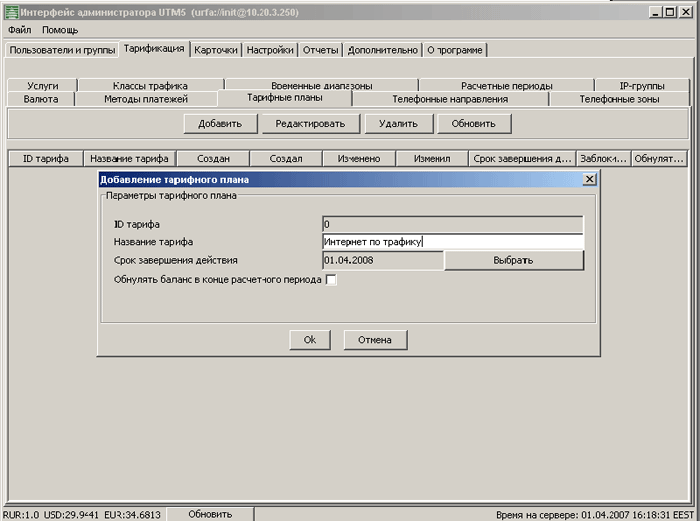Minimize the UTM5 administrator window
The height and width of the screenshot is (521, 700).
point(655,12)
